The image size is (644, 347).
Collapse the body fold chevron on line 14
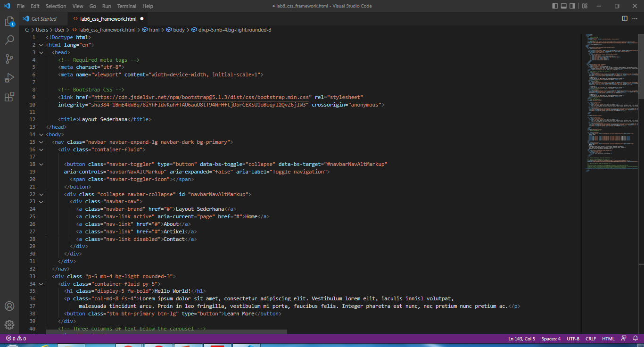point(41,134)
